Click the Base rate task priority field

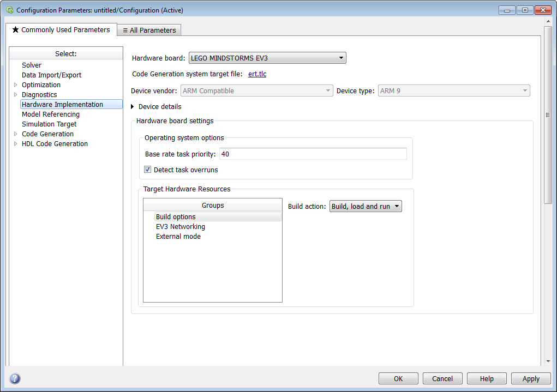(313, 154)
